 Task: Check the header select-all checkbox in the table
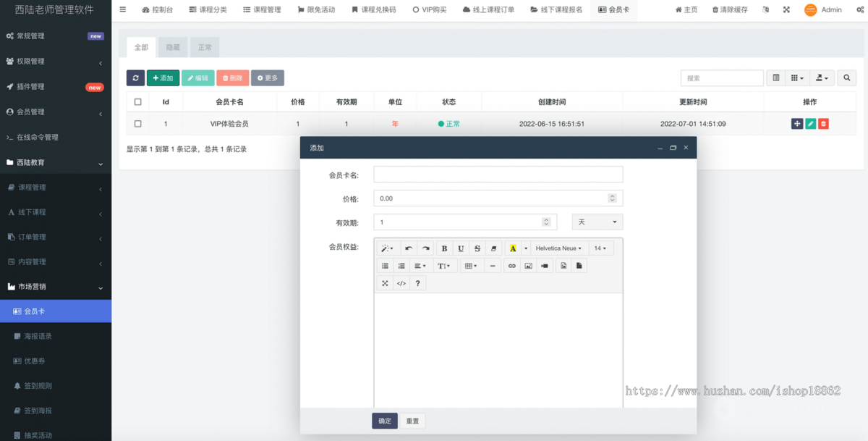(137, 101)
